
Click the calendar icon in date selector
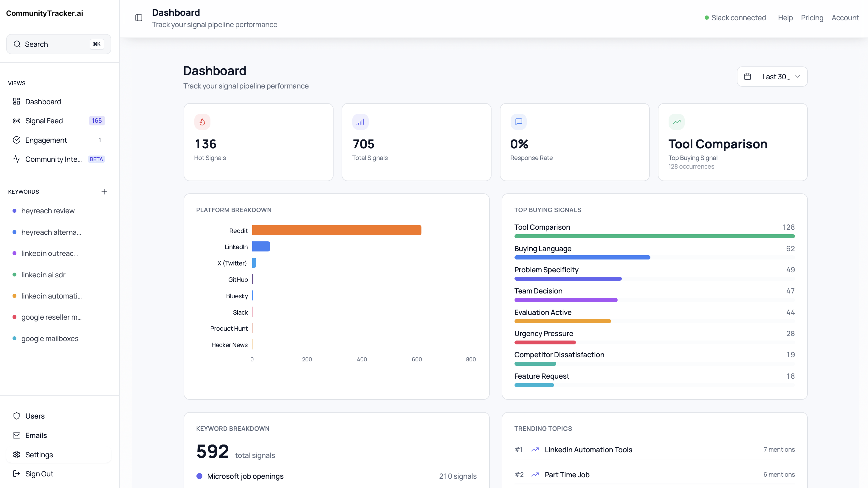[747, 77]
